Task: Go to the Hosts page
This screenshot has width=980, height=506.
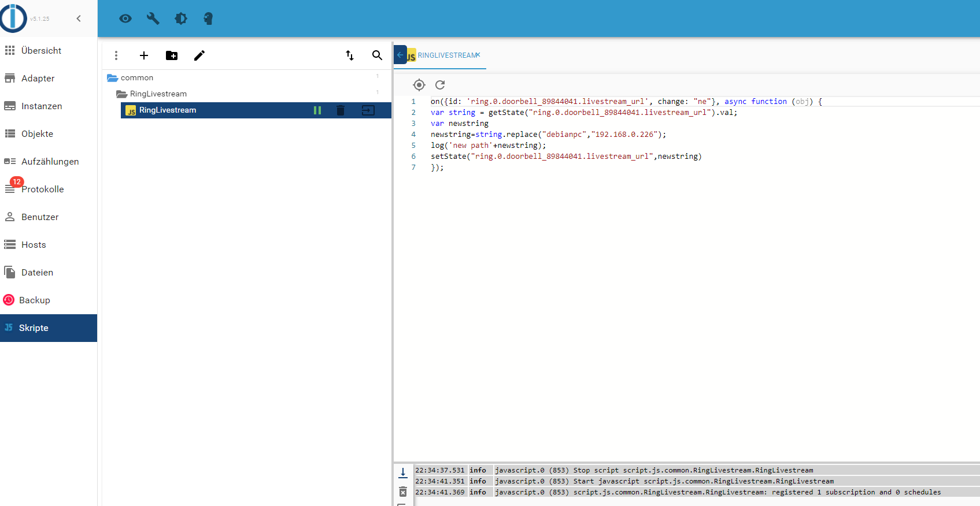Action: pyautogui.click(x=49, y=245)
